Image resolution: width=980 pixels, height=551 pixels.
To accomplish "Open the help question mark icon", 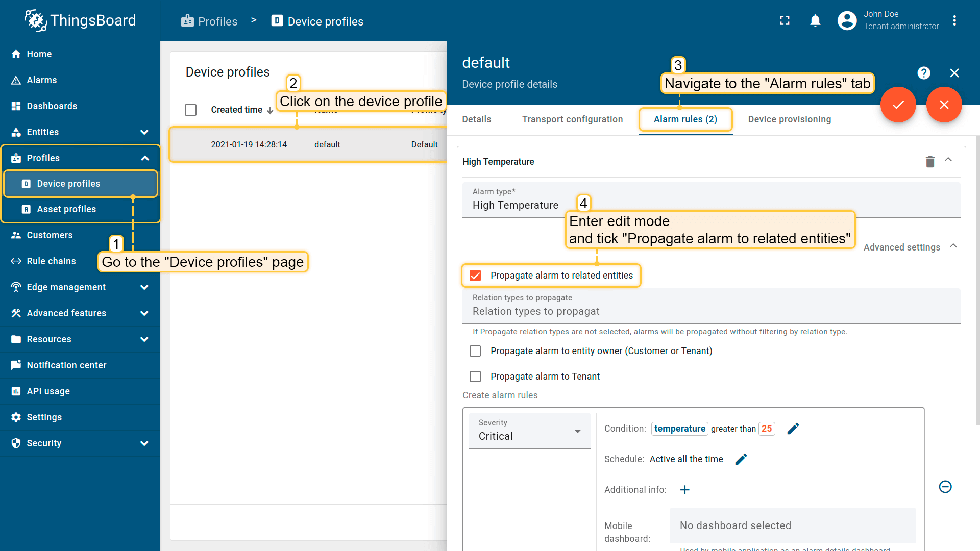I will point(923,73).
